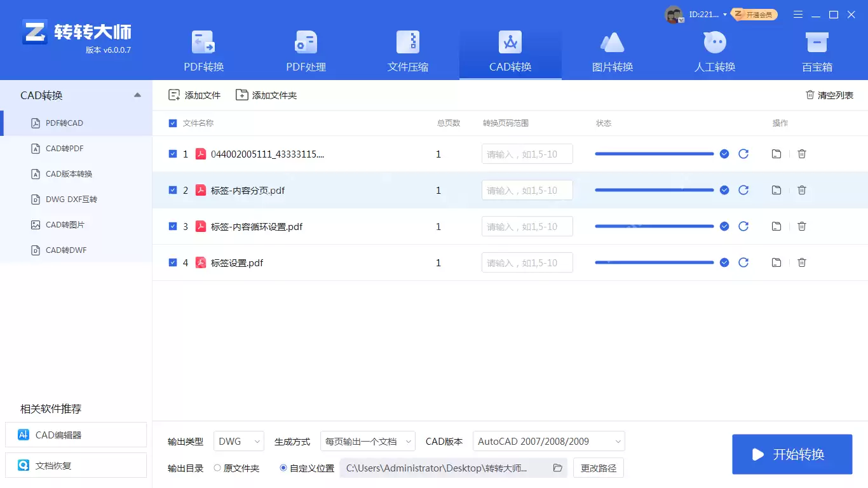Open the 文件压缩 module
Viewport: 868px width, 488px height.
pos(407,51)
